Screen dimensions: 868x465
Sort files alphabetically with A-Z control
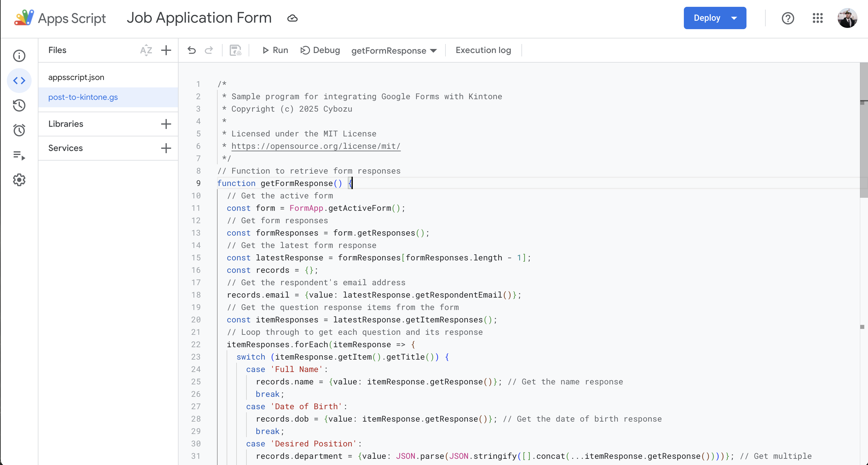tap(146, 50)
